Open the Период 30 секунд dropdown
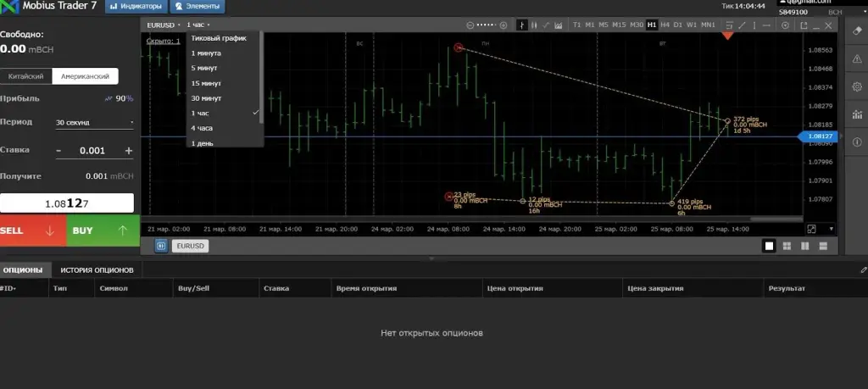The image size is (868, 389). 95,122
